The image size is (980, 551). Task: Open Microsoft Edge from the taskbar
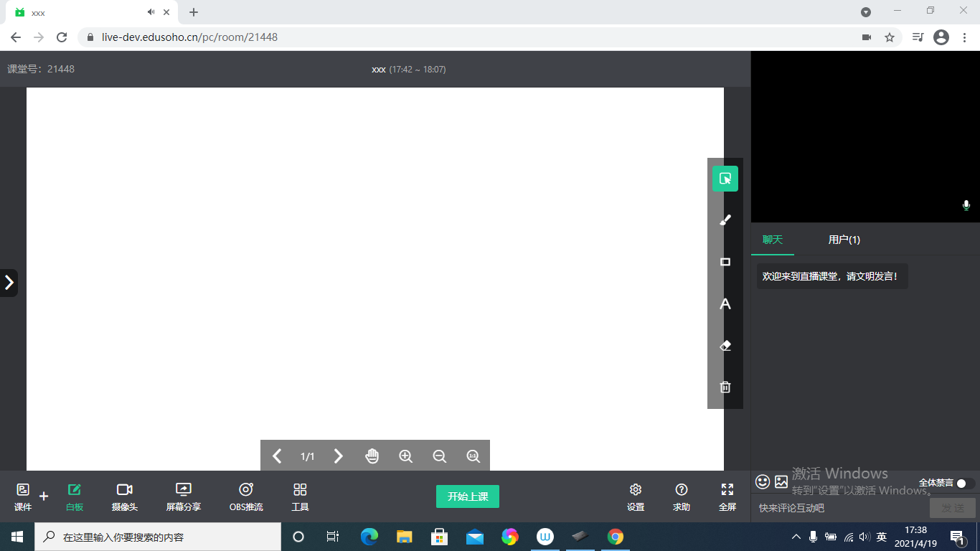pos(369,537)
